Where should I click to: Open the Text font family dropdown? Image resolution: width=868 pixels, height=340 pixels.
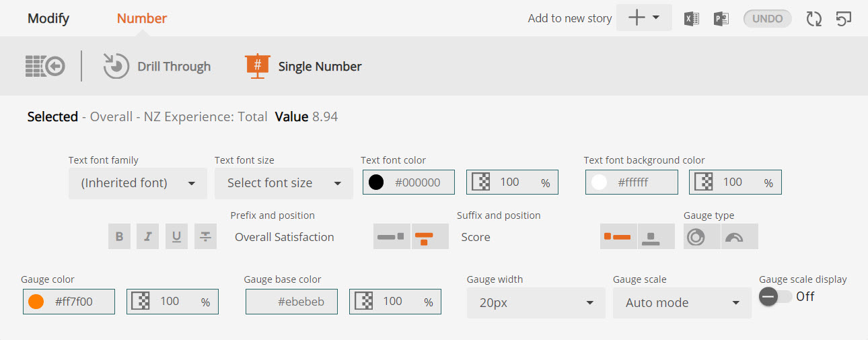tap(138, 183)
